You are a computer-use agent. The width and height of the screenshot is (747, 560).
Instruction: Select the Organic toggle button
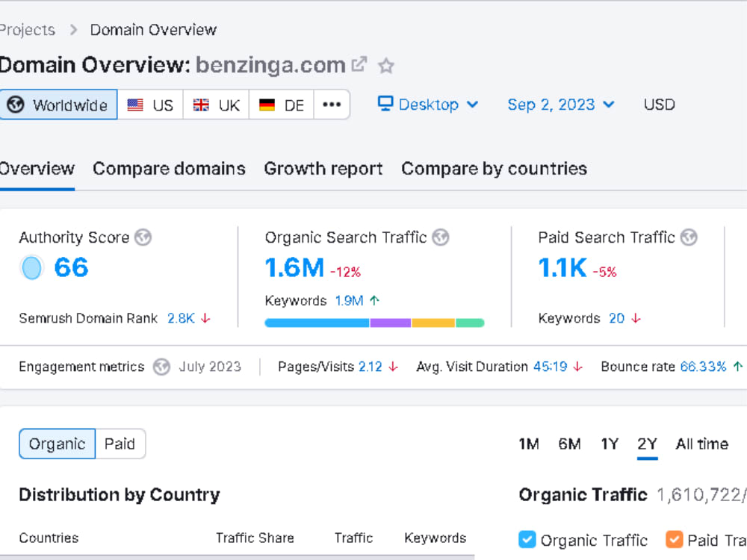[58, 444]
